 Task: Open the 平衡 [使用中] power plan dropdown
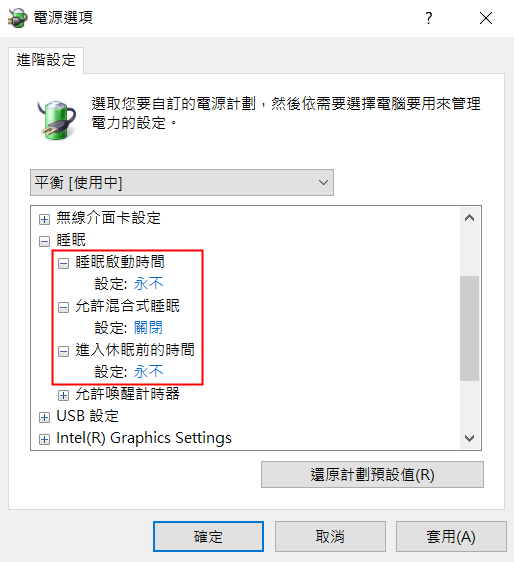182,182
